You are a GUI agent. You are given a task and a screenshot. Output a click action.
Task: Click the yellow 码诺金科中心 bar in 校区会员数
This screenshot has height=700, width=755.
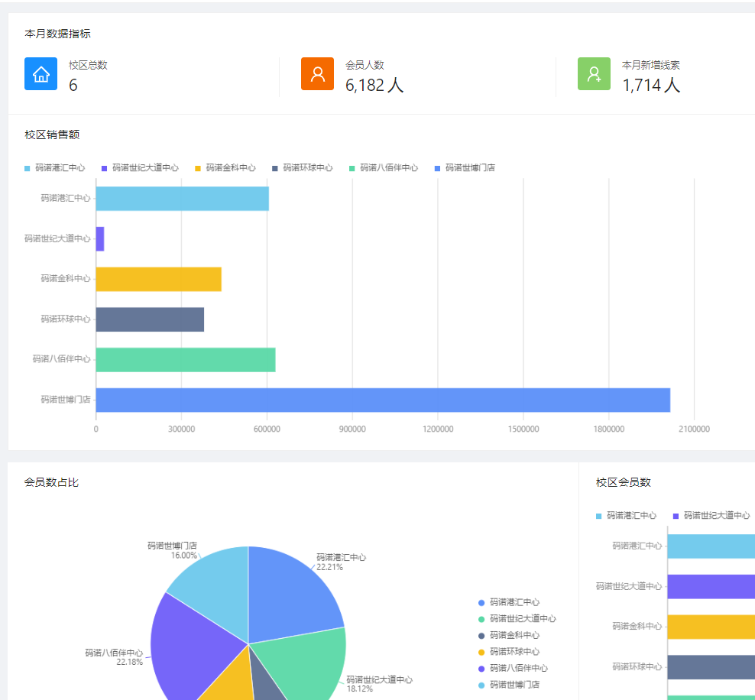click(711, 627)
